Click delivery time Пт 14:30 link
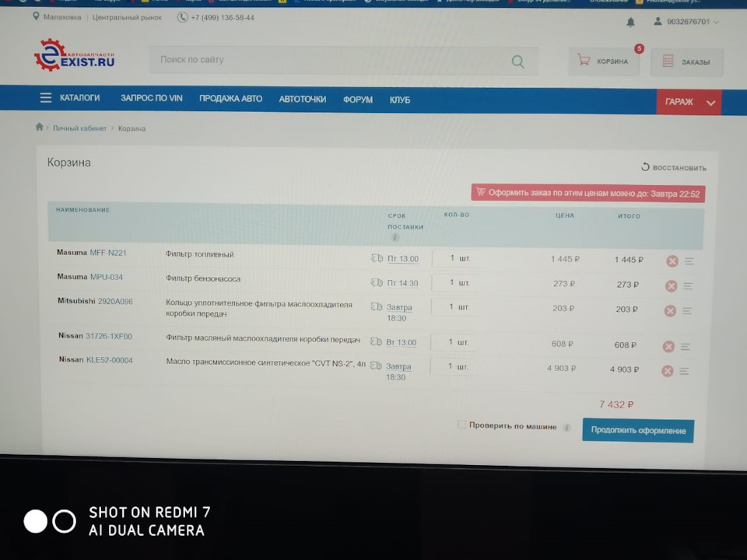 tap(402, 283)
